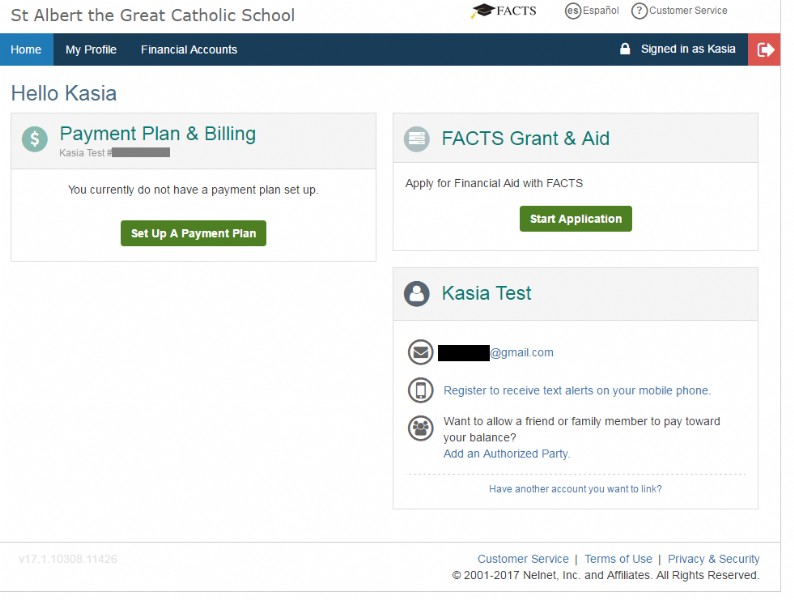Click Add an Authorized Party link
794x600 pixels.
(506, 454)
